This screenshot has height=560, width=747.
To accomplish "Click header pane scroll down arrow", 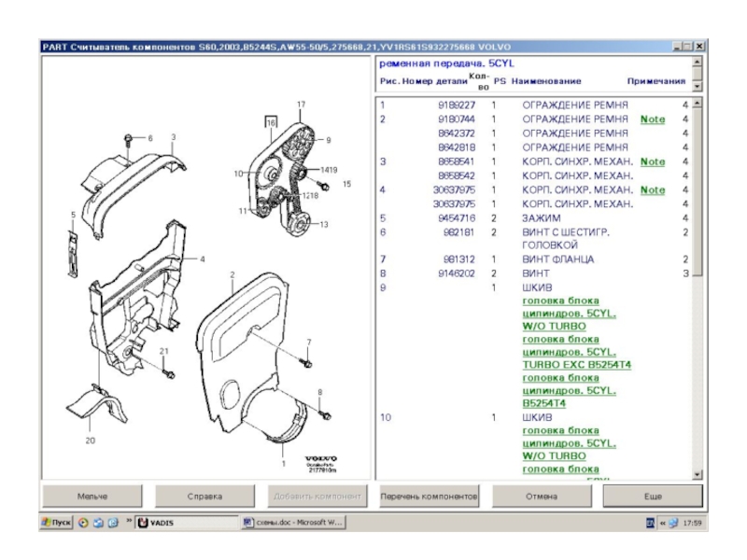I will point(698,86).
